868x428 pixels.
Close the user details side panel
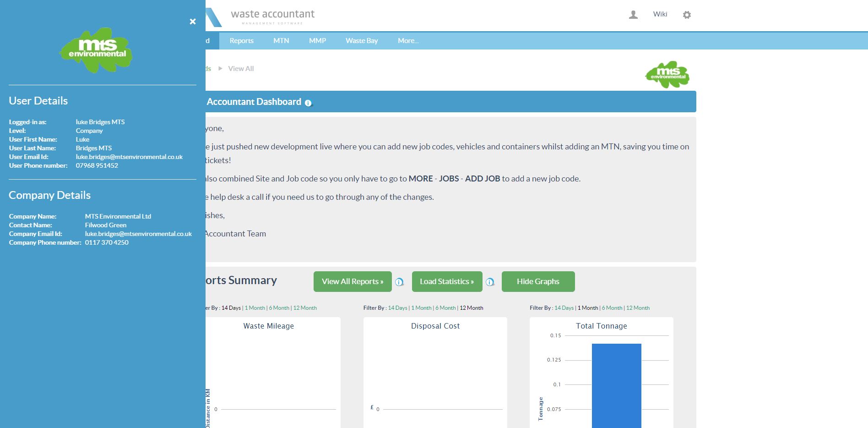point(193,22)
